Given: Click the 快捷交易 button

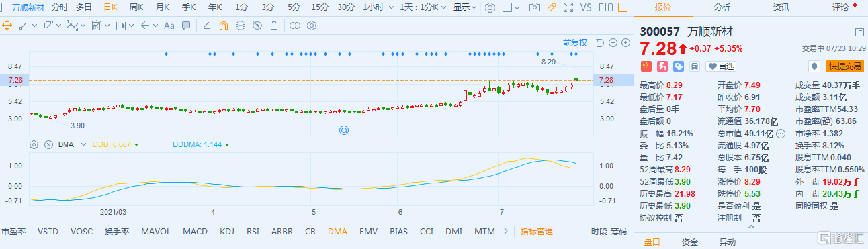Looking at the screenshot, I should pyautogui.click(x=844, y=66).
